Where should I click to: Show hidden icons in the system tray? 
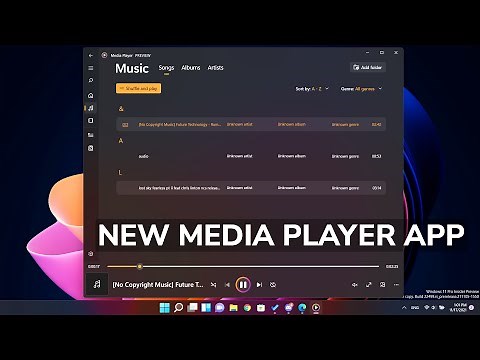click(404, 308)
